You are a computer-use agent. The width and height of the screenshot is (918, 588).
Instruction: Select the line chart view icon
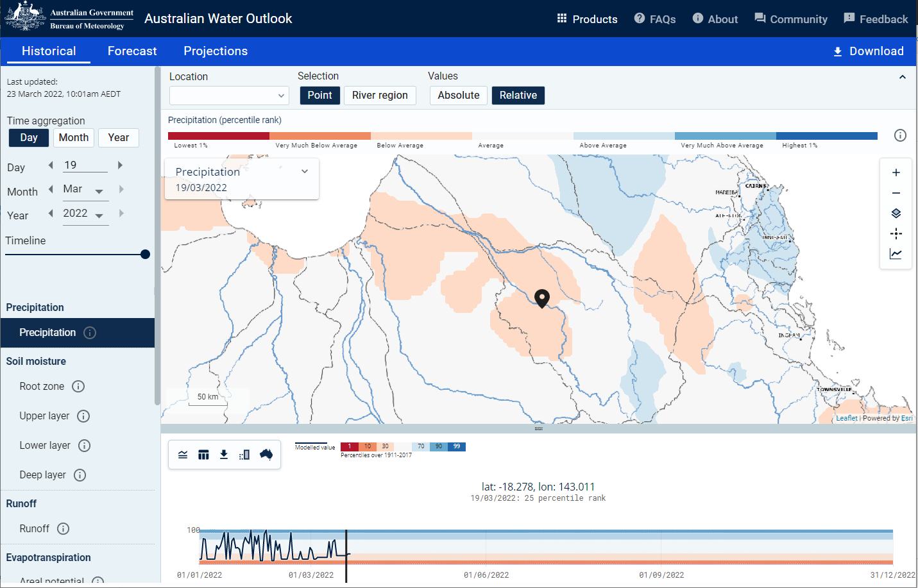(183, 454)
